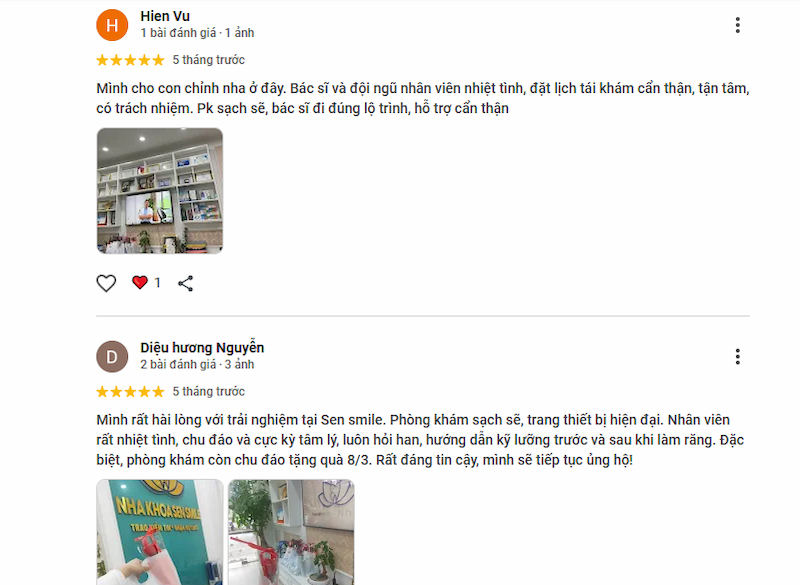Click '5 tháng trước' on Hien Vu's review

[209, 60]
